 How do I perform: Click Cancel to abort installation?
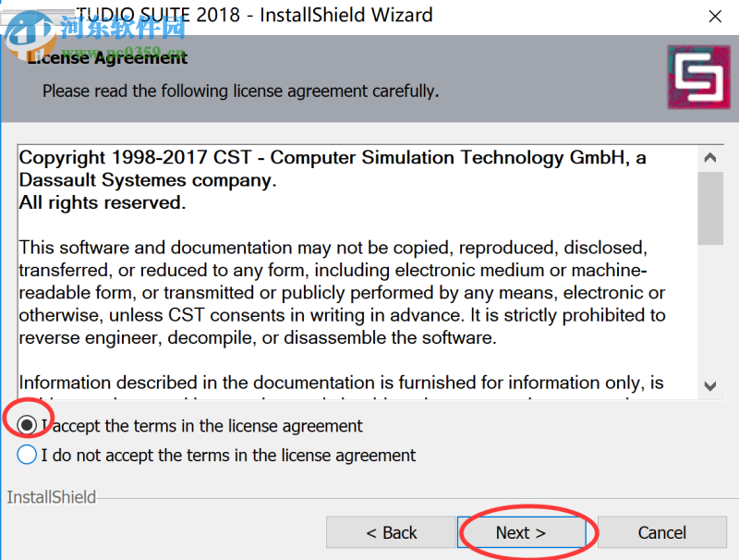point(661,532)
